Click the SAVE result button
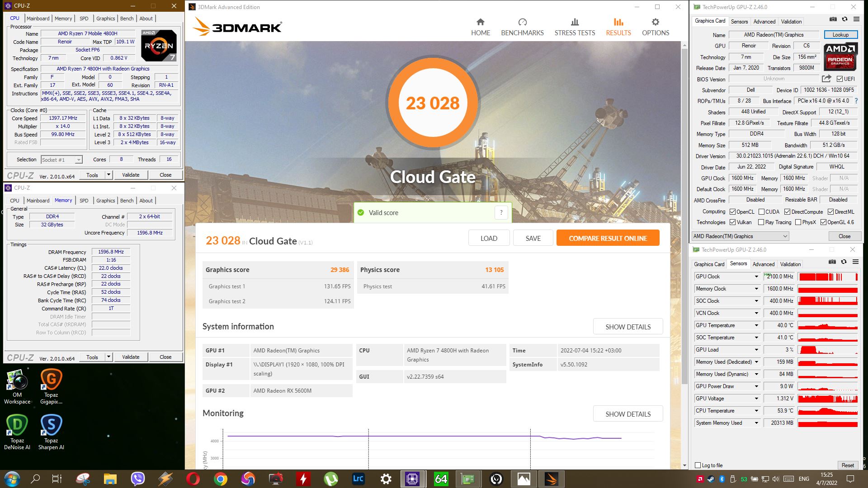The image size is (868, 488). point(533,238)
